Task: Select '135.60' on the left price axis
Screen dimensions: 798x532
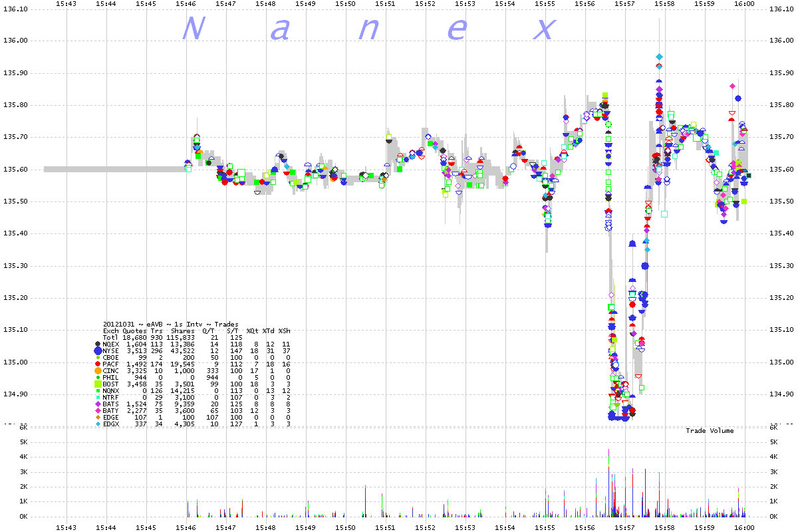Action: tap(16, 170)
